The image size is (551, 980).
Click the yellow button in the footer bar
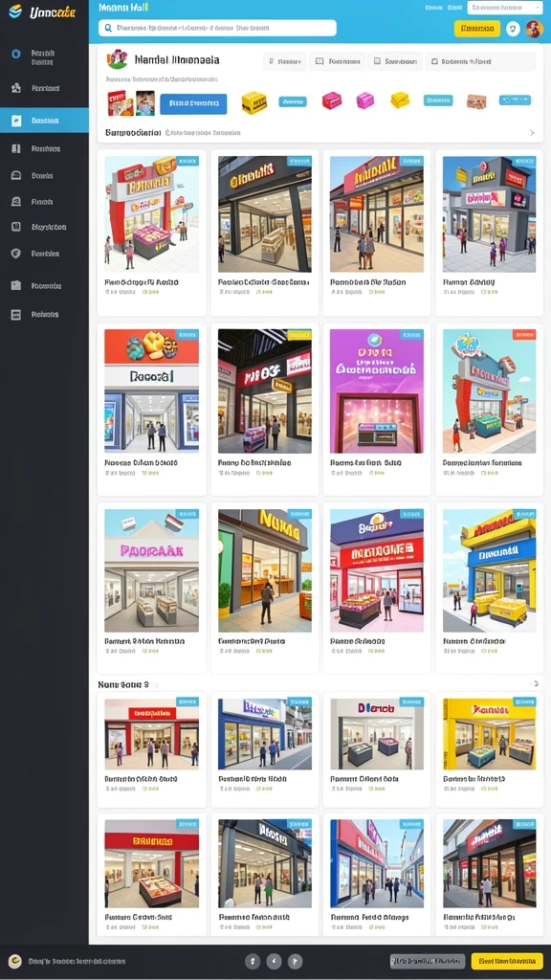tap(507, 961)
